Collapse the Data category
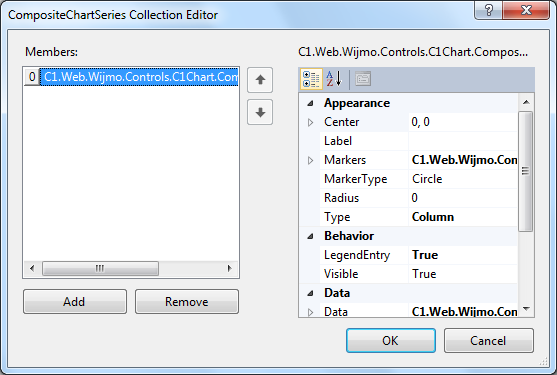This screenshot has width=557, height=375. 310,293
